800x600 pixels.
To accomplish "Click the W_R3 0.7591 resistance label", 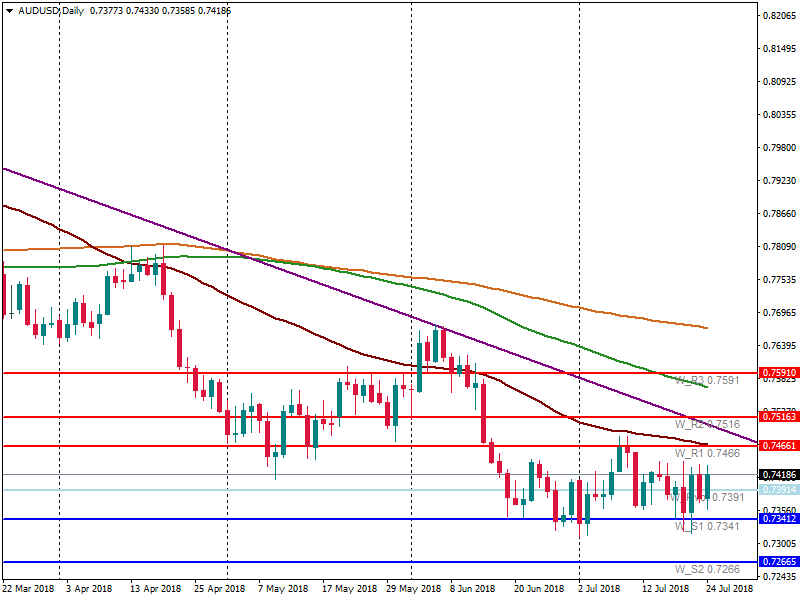I will pos(706,380).
